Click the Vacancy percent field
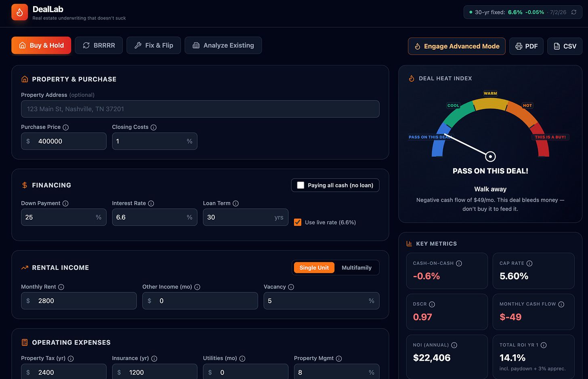The width and height of the screenshot is (588, 379). (321, 301)
